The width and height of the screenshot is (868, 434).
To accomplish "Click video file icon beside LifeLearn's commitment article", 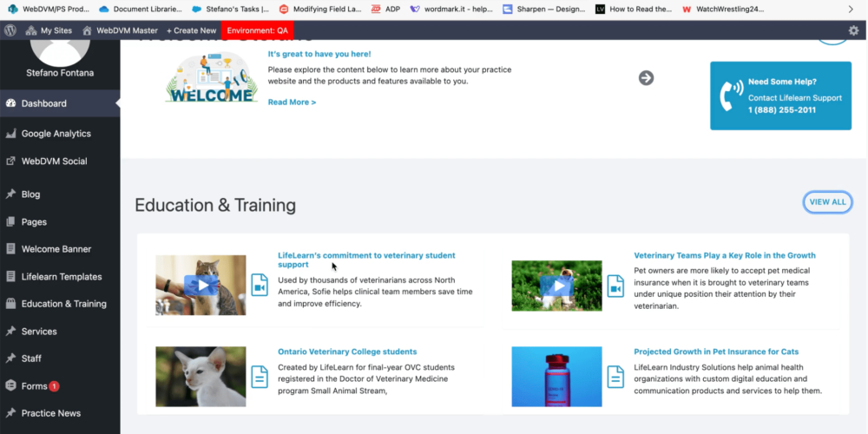I will coord(260,285).
